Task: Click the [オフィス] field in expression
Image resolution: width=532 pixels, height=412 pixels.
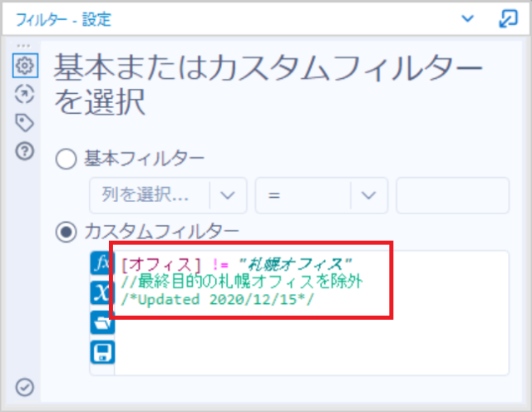Action: click(161, 264)
